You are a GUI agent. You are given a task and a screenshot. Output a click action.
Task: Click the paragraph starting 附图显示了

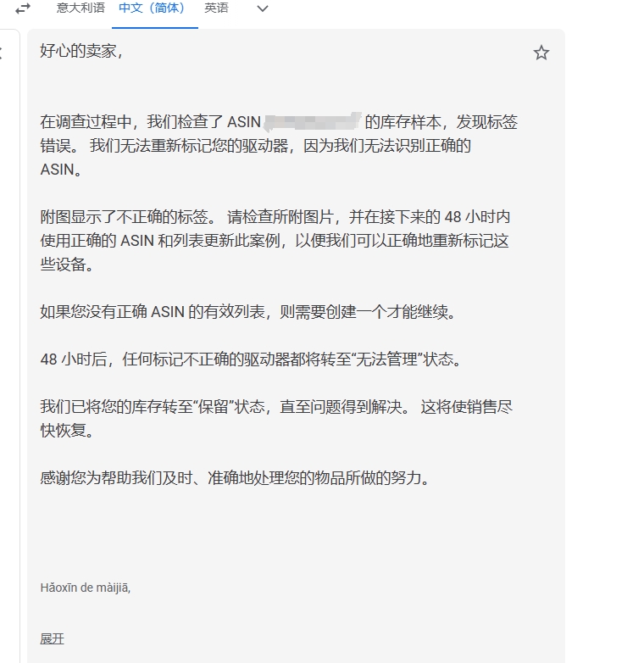tap(275, 241)
